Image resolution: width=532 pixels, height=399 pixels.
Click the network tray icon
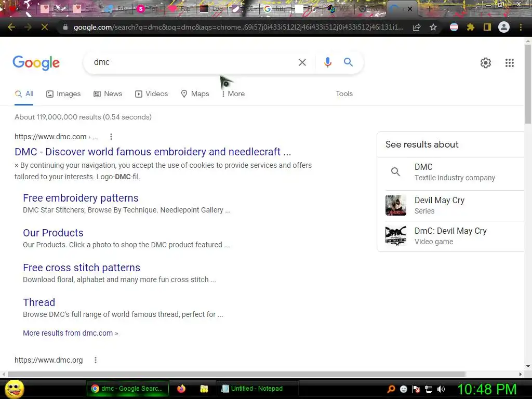pos(429,389)
